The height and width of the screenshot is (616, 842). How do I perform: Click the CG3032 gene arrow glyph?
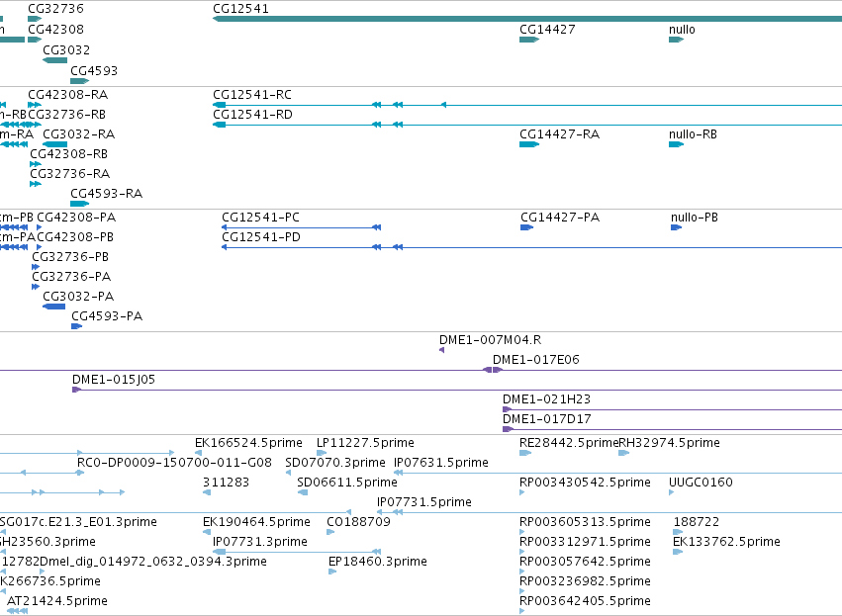tap(54, 60)
